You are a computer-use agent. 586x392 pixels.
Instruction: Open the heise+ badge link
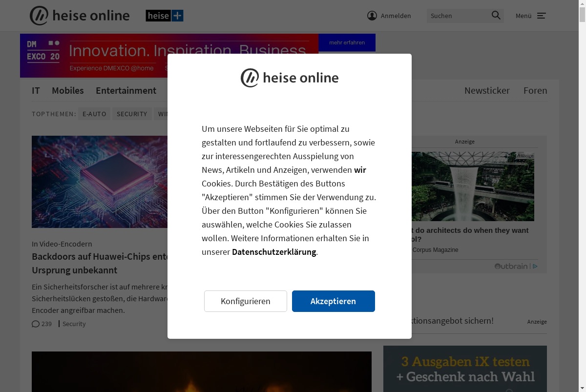165,16
